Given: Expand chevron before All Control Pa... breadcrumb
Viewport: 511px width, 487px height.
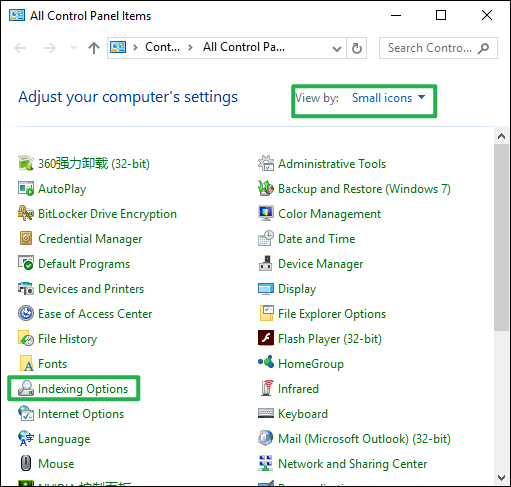Looking at the screenshot, I should [190, 48].
